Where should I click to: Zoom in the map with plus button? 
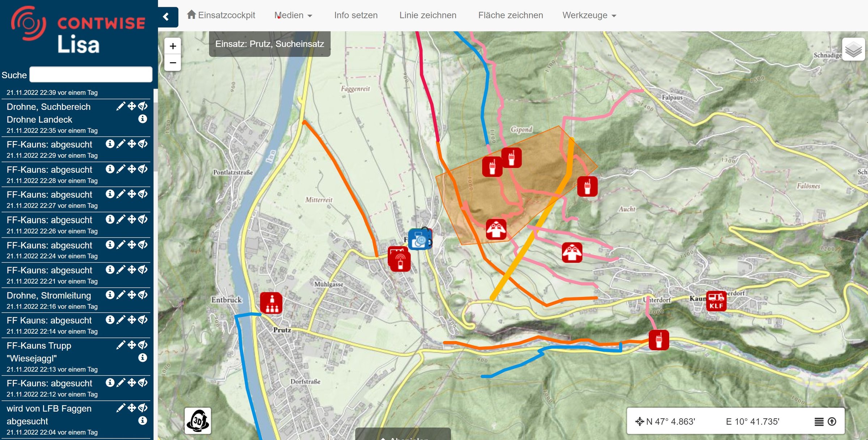[x=173, y=46]
